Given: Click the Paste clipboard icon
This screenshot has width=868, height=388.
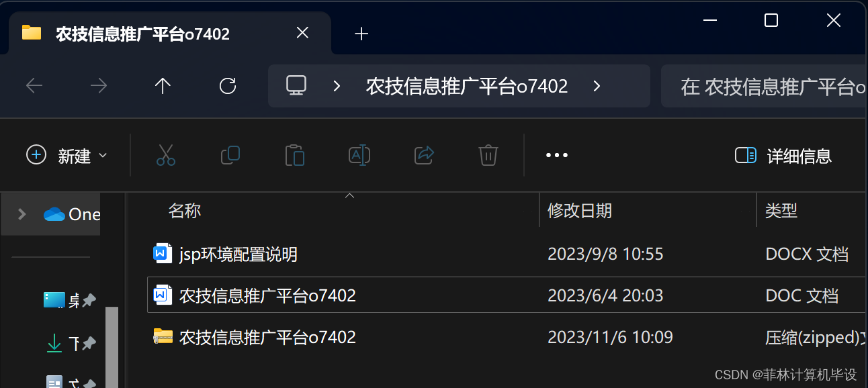Looking at the screenshot, I should [x=295, y=155].
